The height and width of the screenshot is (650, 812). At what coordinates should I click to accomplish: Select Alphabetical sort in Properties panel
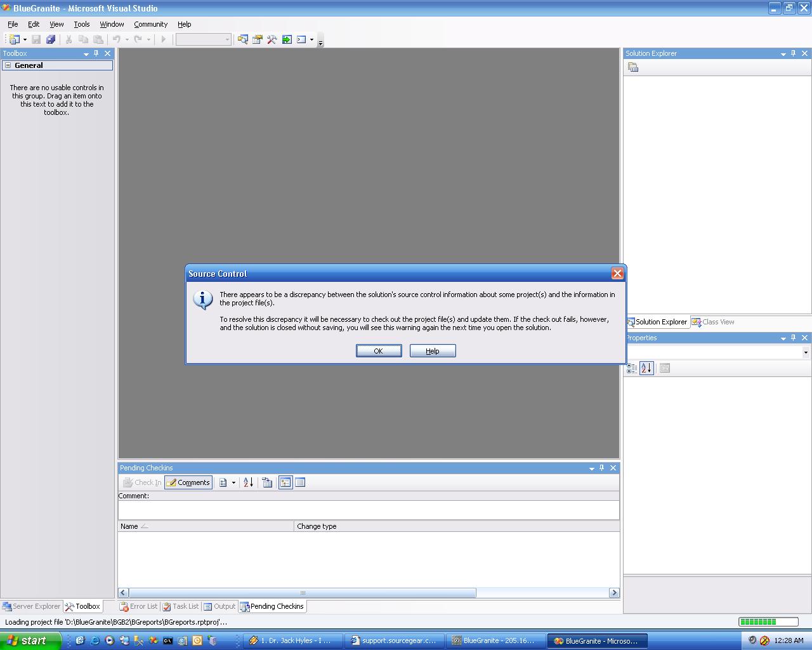[646, 368]
